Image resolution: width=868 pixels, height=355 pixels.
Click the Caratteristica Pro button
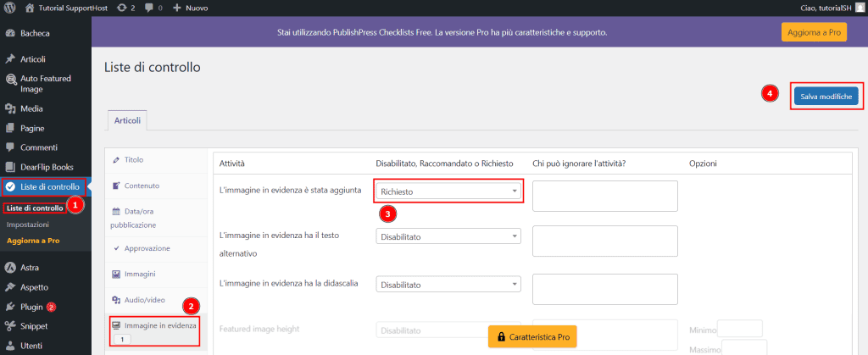click(x=532, y=336)
